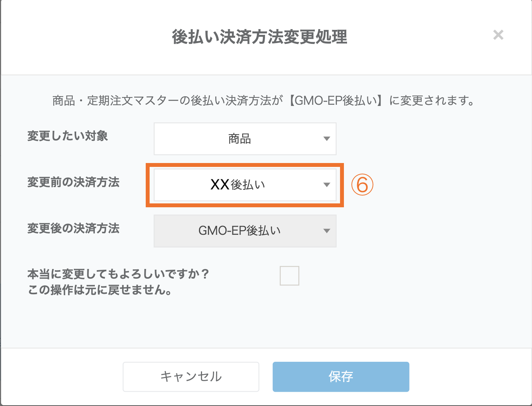
Task: Tick the 本当に変更してもよろしいですか confirmation checkbox
Action: coord(290,276)
